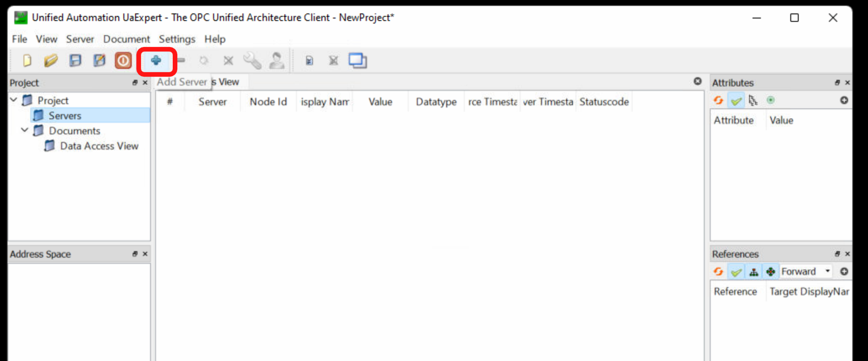Screen dimensions: 868x361
Task: Open the Document menu
Action: pyautogui.click(x=126, y=39)
